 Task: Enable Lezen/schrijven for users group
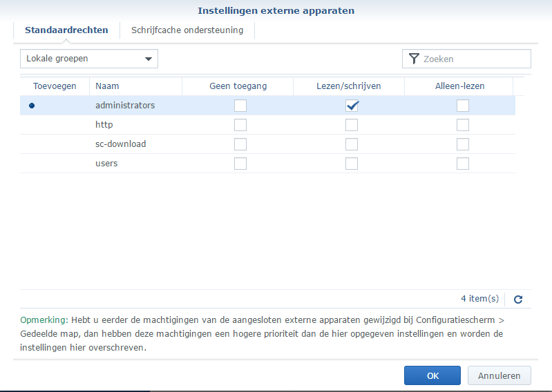pos(352,164)
